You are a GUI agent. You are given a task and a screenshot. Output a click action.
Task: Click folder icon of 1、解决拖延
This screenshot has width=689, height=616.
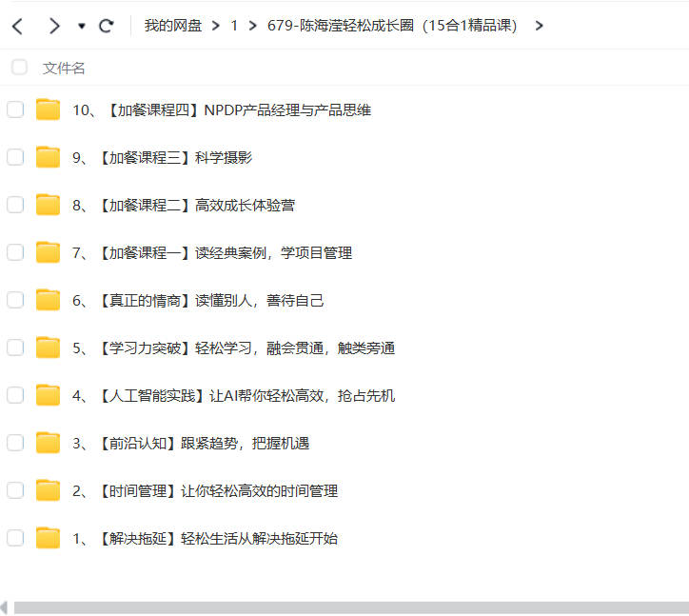pos(48,538)
